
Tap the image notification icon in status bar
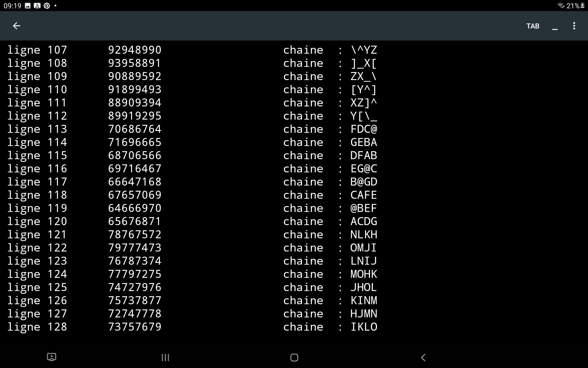[28, 6]
